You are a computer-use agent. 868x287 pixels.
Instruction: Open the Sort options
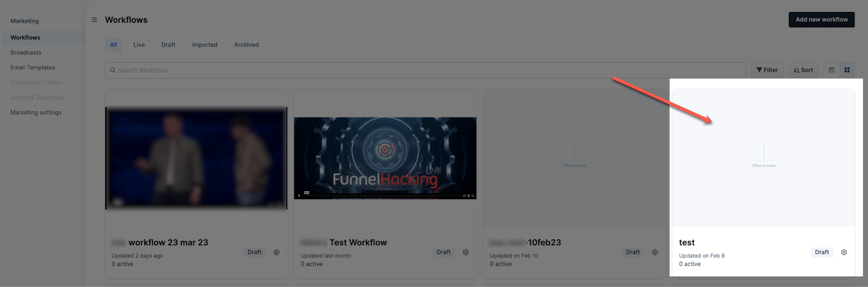pyautogui.click(x=803, y=70)
